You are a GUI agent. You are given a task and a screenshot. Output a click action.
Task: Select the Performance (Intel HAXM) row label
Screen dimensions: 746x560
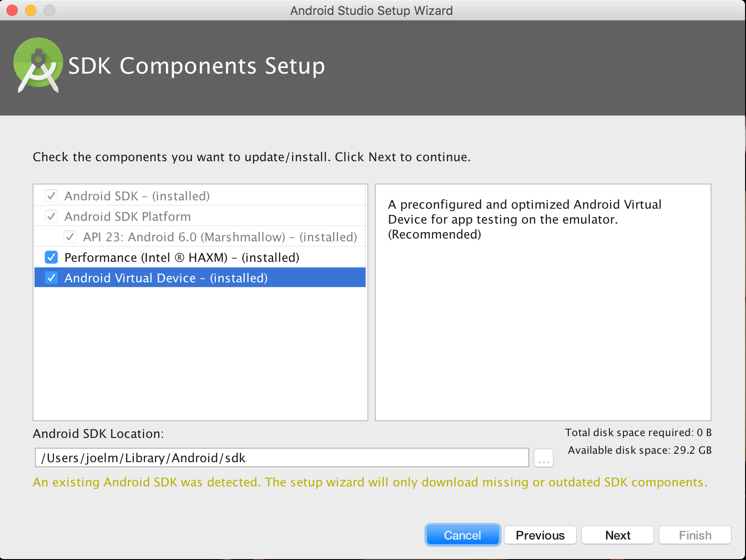[x=181, y=258]
